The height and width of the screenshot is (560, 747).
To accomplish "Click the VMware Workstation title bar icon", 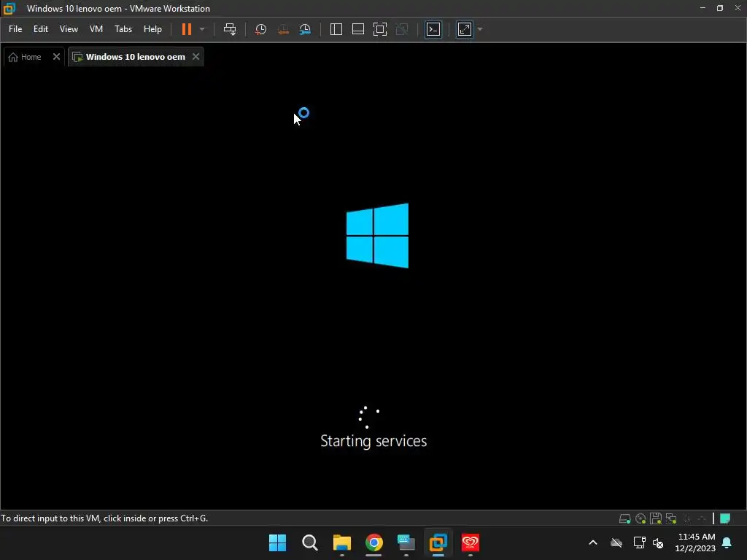I will (x=9, y=8).
